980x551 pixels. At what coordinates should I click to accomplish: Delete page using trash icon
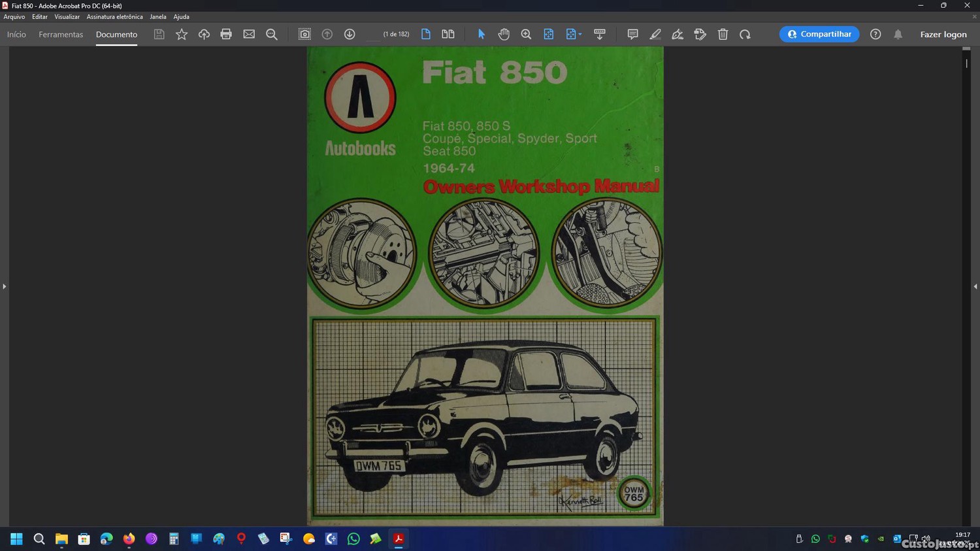tap(723, 35)
